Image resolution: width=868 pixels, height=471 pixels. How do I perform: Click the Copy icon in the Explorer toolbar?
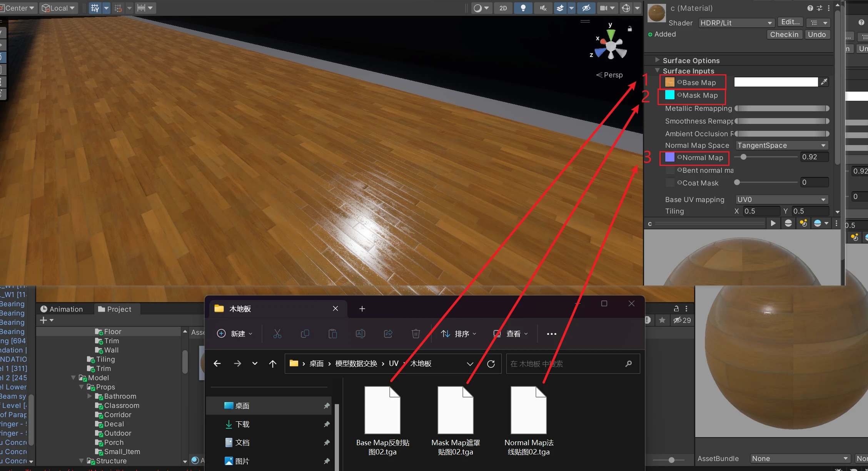305,333
